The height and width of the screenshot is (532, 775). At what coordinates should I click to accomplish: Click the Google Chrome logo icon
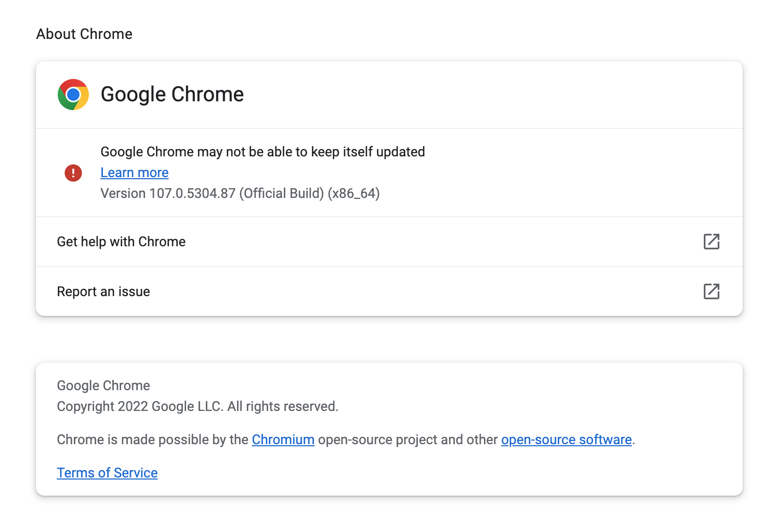point(73,95)
